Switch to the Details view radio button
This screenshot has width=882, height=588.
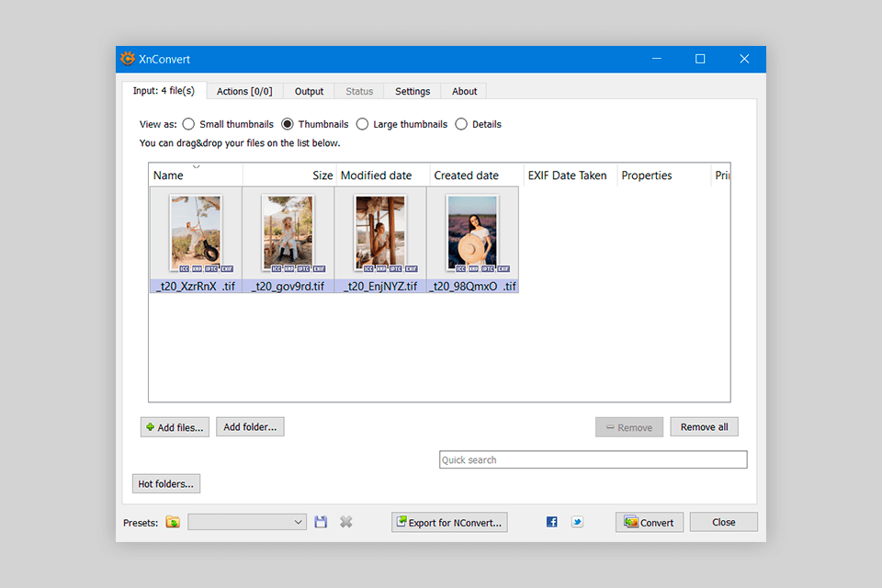coord(461,124)
